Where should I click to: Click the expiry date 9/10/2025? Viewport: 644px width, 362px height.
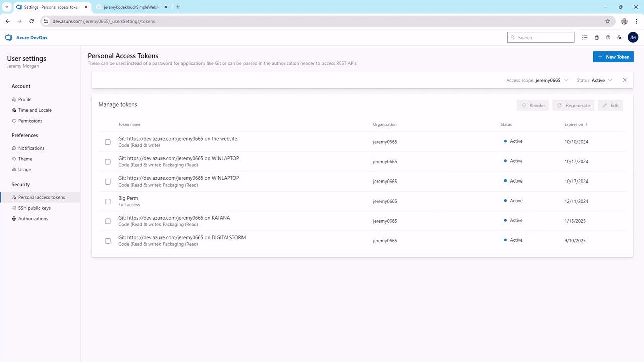click(x=575, y=241)
